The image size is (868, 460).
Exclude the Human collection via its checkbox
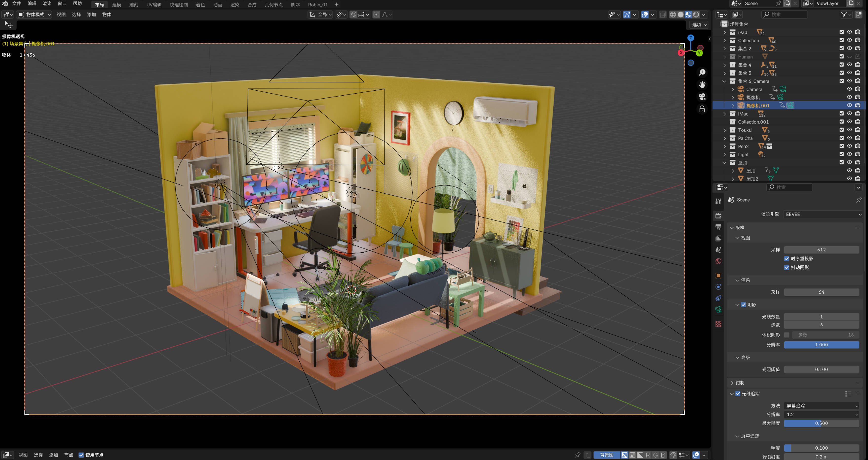[841, 57]
